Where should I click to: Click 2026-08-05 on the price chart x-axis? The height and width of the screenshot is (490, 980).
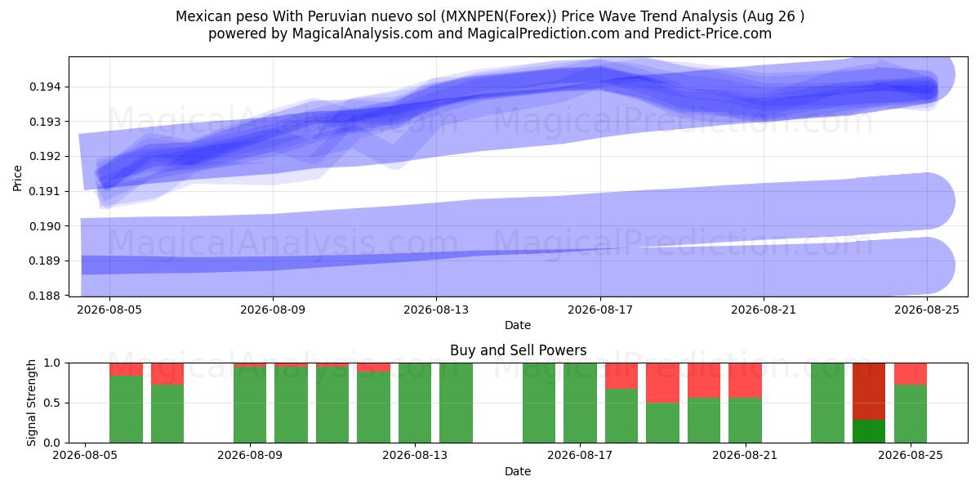[109, 310]
